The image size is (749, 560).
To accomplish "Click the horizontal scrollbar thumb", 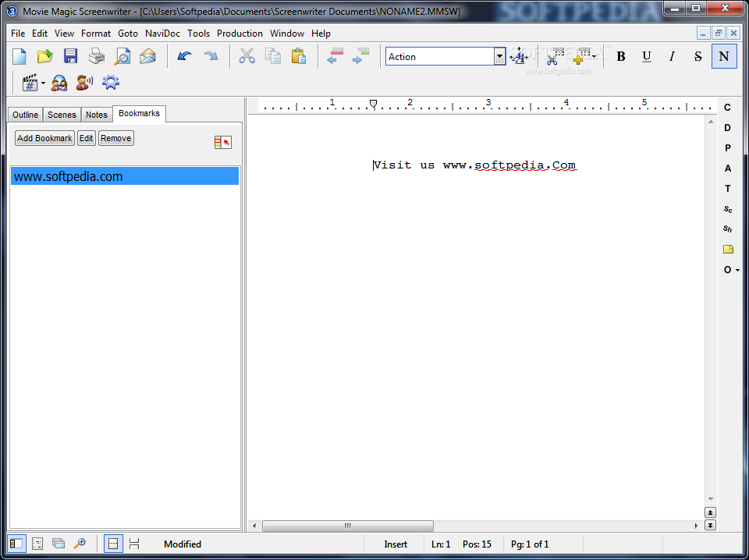I will coord(348,526).
